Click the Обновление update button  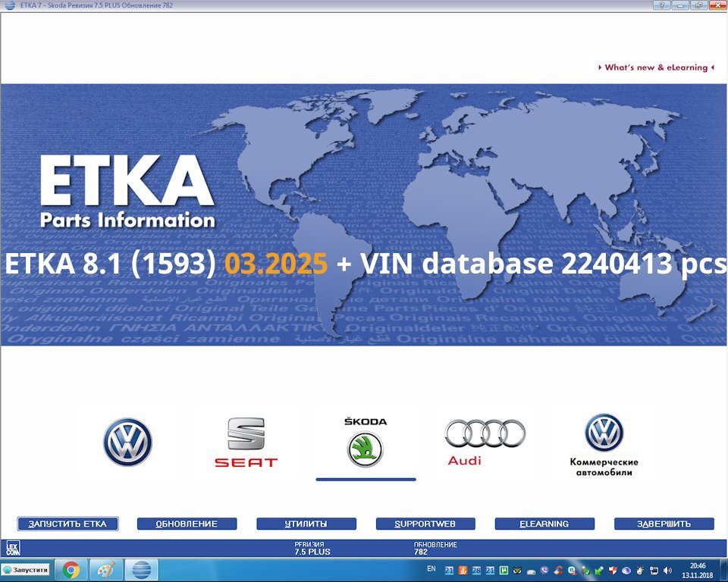187,524
